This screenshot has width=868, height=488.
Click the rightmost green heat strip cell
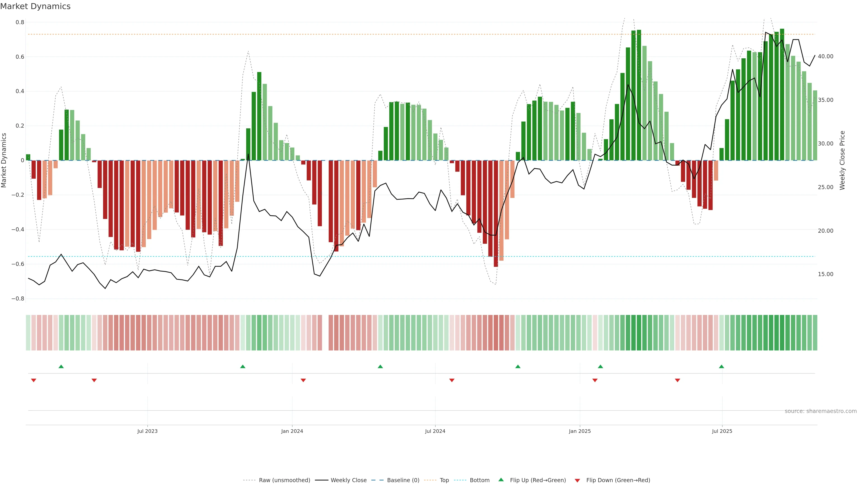pyautogui.click(x=815, y=332)
